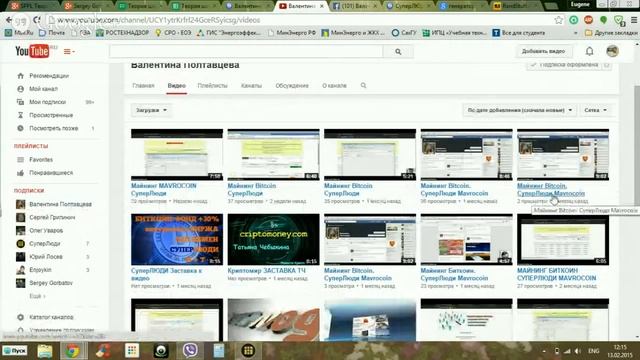This screenshot has width=640, height=360.
Task: Open СуперЛЮДИ Заставка к видео thumbnail
Action: 177,240
